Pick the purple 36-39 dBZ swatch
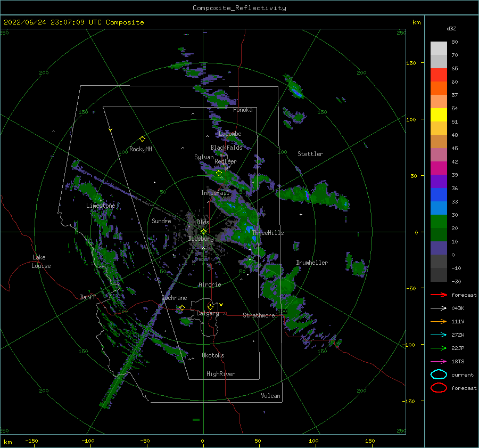479x448 pixels. click(439, 182)
